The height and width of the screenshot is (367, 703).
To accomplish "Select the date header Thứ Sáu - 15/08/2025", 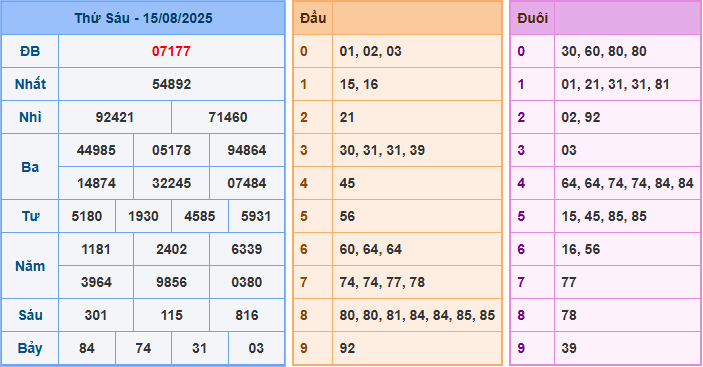I will pos(143,18).
